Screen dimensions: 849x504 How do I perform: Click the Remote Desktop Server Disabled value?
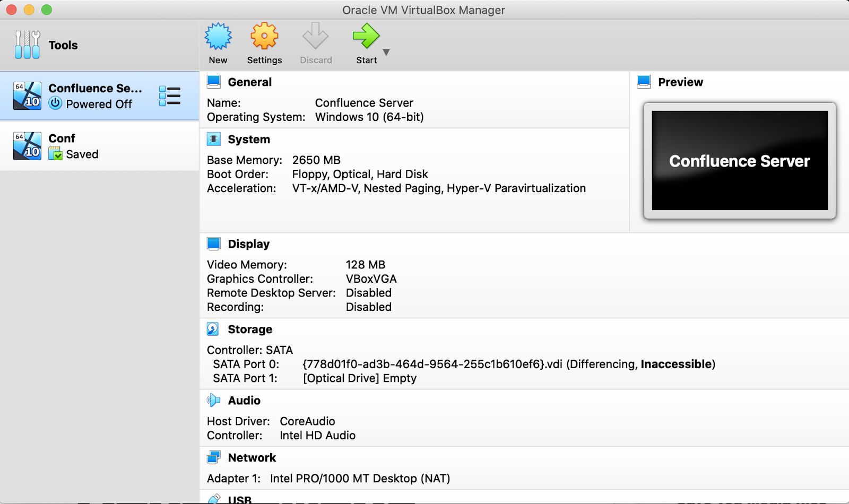[369, 293]
